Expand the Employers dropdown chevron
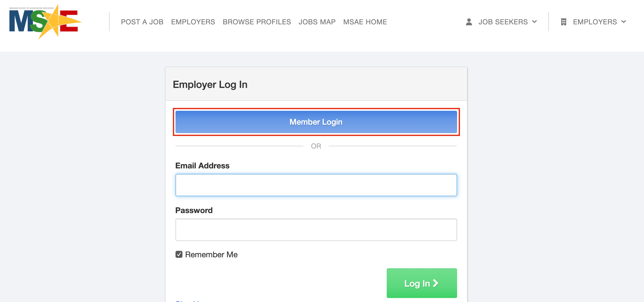 pyautogui.click(x=624, y=22)
